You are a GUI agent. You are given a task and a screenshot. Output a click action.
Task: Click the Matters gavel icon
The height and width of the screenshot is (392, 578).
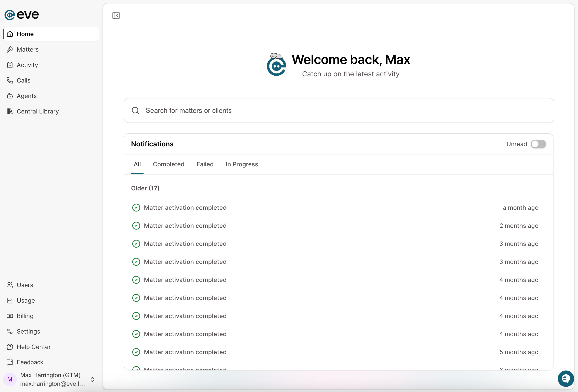click(10, 49)
